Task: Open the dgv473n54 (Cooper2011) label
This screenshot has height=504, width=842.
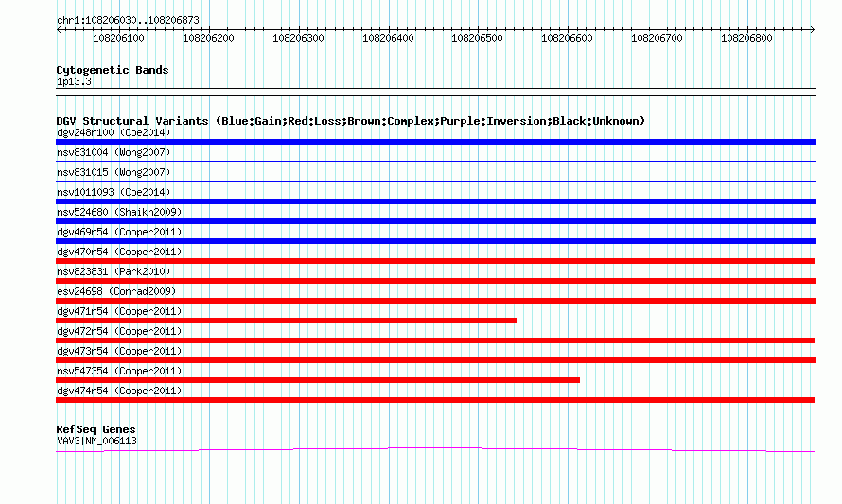Action: click(119, 351)
